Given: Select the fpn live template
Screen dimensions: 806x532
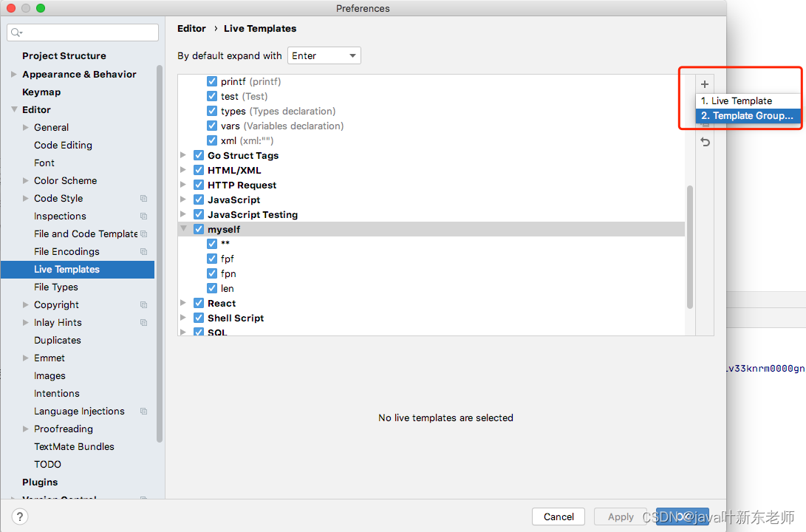Looking at the screenshot, I should point(228,273).
